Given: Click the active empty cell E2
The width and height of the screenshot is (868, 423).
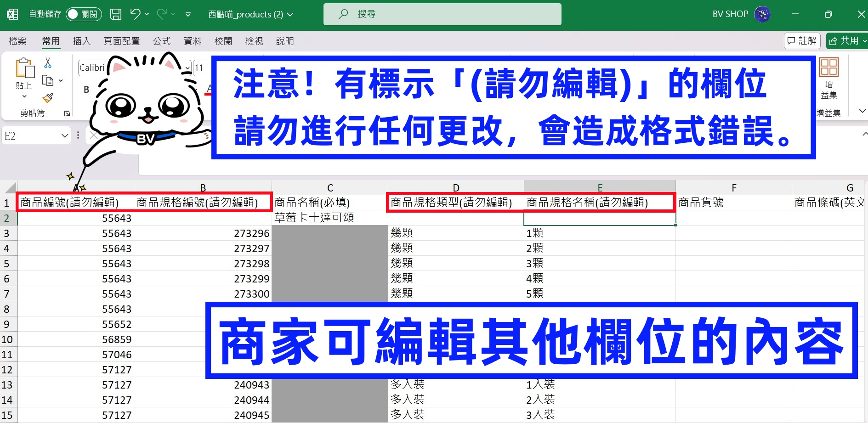Looking at the screenshot, I should pos(600,218).
